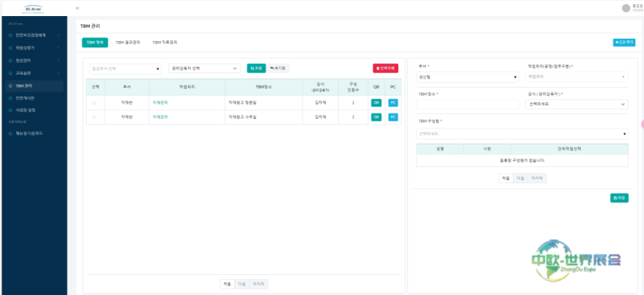Image resolution: width=644 pixels, height=295 pixels.
Task: Click 처음 under the 구성원 table
Action: 506,178
